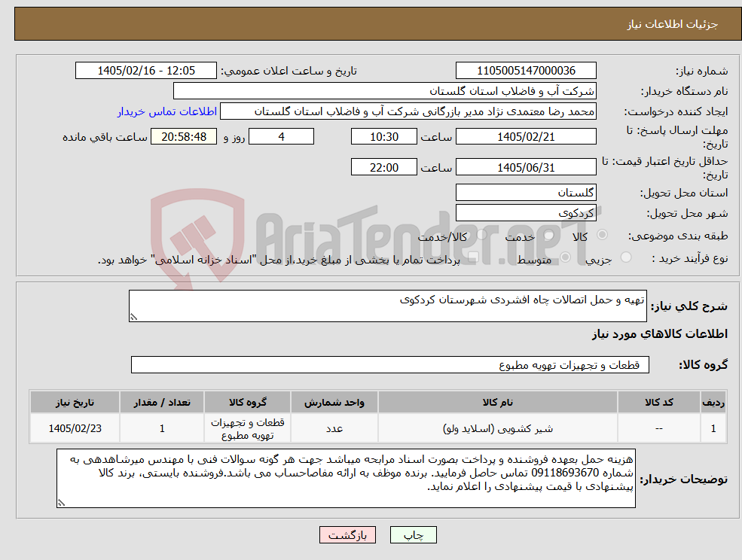742x560 pixels.
Task: Click the کد کالا column header
Action: point(658,402)
